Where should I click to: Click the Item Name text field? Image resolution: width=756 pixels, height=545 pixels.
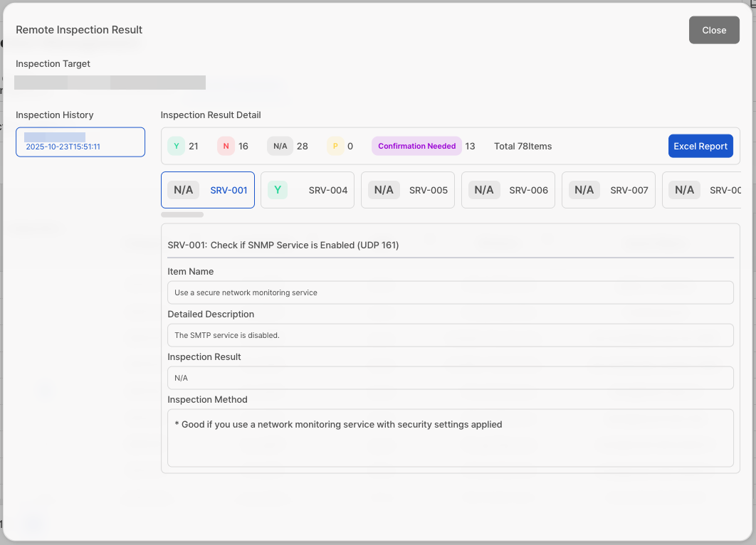click(x=450, y=292)
